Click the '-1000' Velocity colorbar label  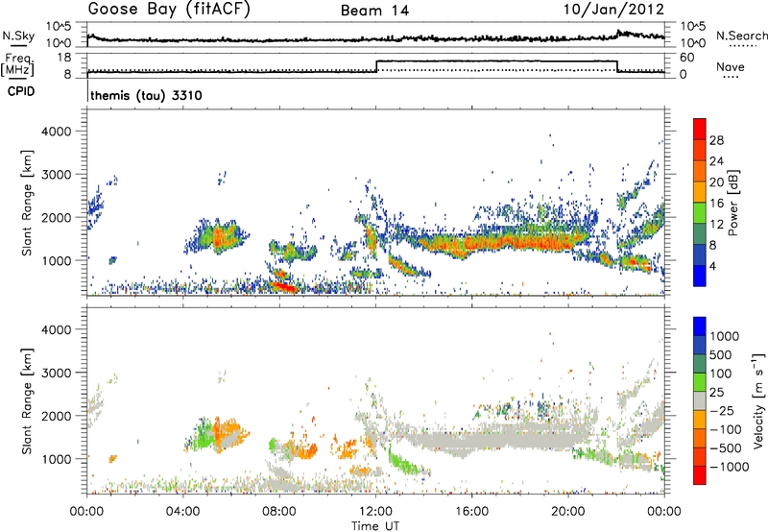[729, 467]
